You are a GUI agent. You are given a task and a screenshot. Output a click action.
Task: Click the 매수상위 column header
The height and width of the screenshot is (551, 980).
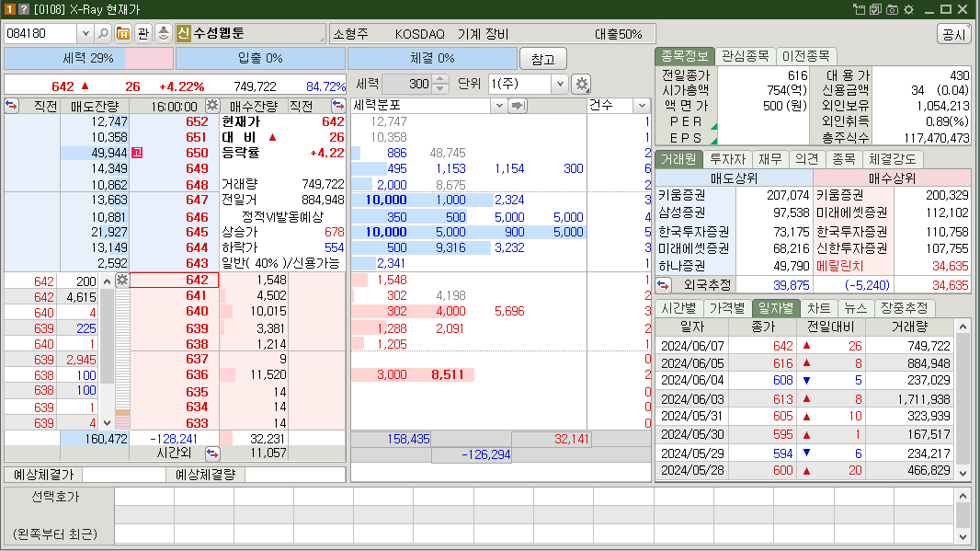pos(892,178)
